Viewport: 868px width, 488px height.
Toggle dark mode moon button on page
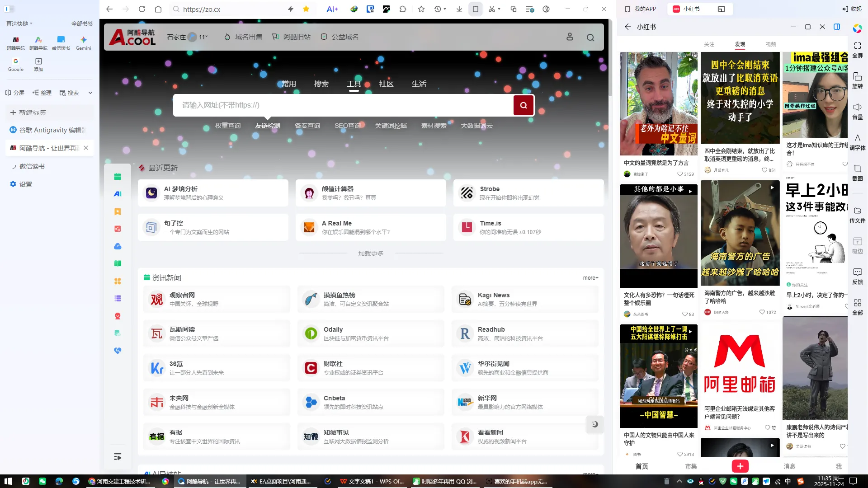click(595, 424)
